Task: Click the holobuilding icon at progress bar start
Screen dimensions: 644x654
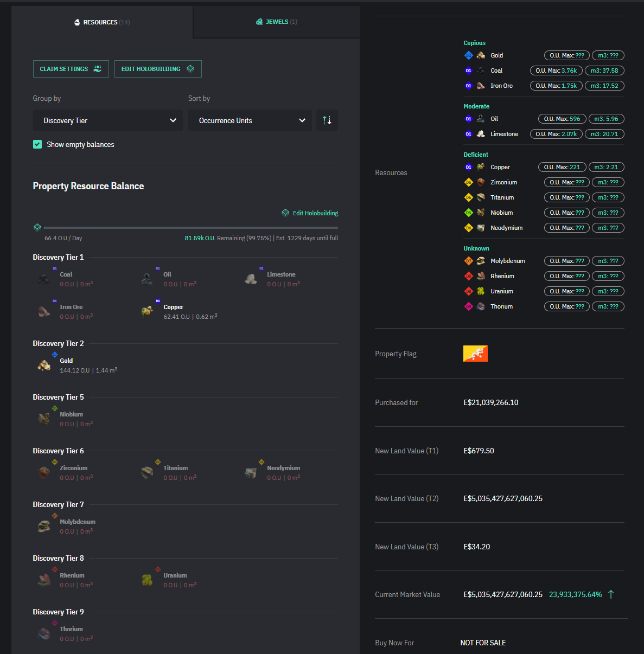Action: pyautogui.click(x=37, y=227)
